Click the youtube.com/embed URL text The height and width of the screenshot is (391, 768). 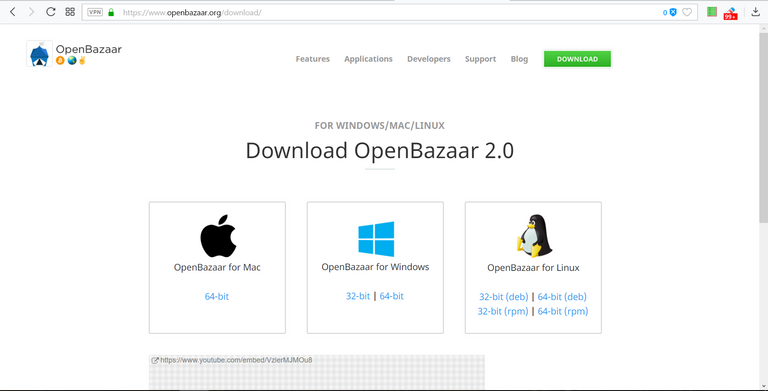pos(236,360)
